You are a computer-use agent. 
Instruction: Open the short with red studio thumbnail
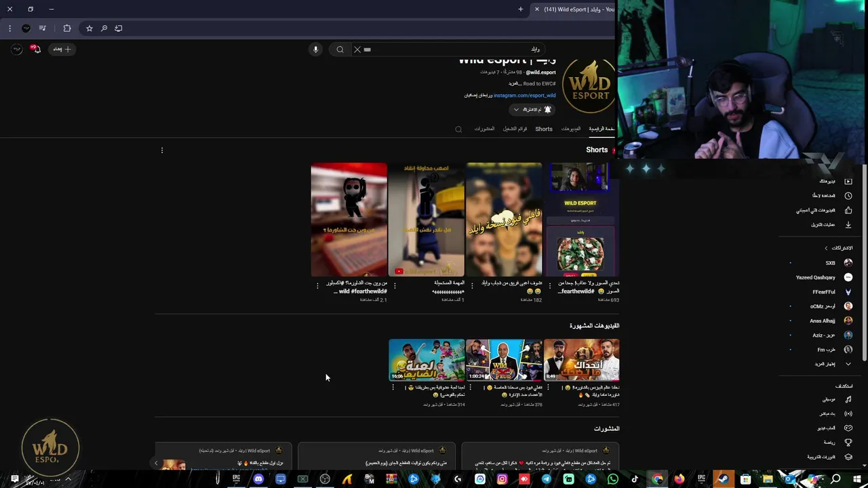[x=349, y=220]
